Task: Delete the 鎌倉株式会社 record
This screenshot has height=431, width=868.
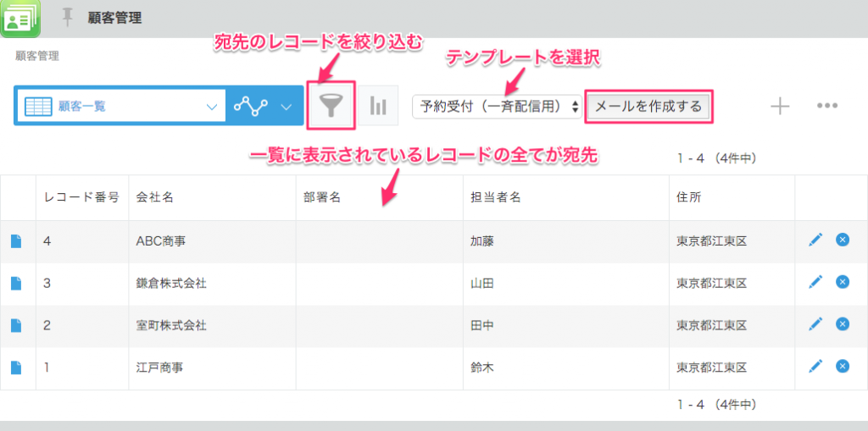Action: point(843,282)
